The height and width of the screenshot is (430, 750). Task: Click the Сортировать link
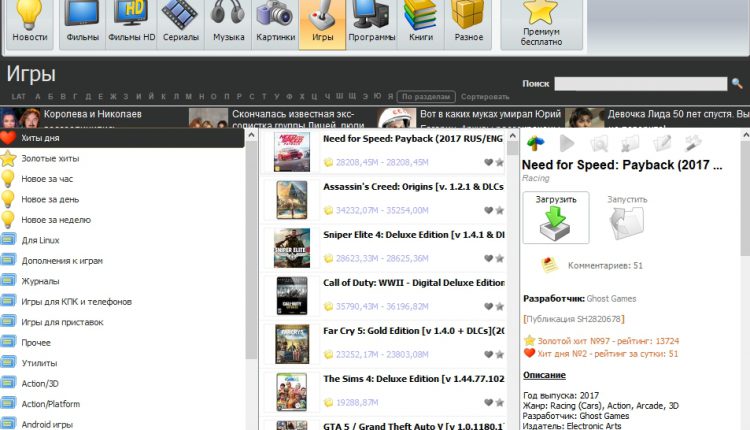tap(485, 97)
